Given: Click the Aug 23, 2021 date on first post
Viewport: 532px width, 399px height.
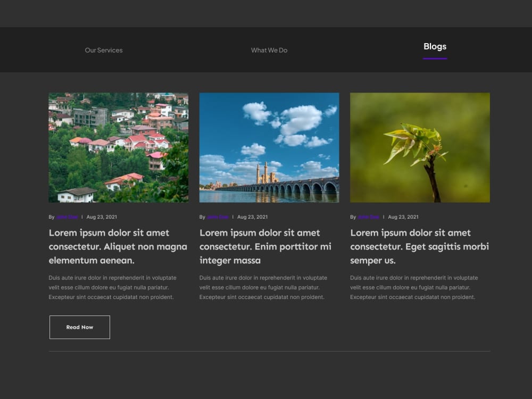Looking at the screenshot, I should (102, 217).
